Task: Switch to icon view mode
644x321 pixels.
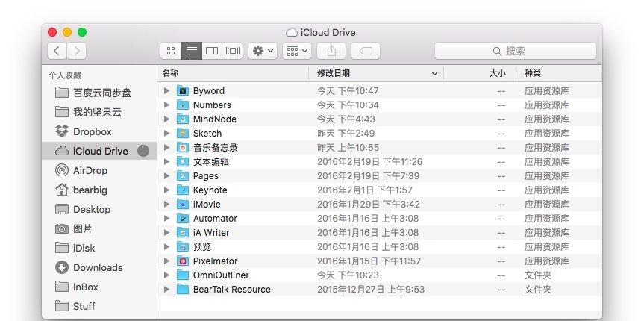Action: click(171, 51)
